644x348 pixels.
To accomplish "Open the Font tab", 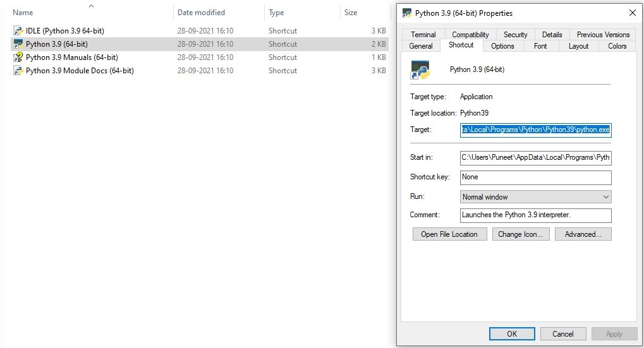I will pos(540,46).
